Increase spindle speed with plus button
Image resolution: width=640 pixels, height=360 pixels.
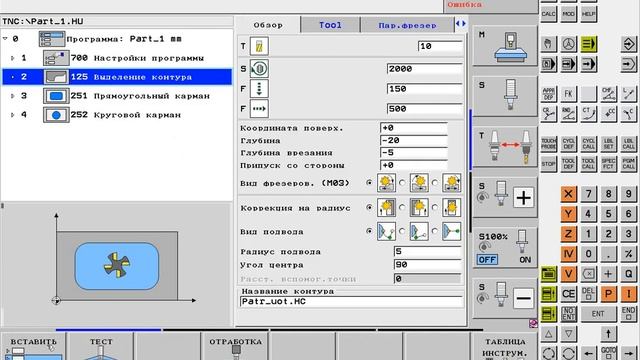pos(523,198)
